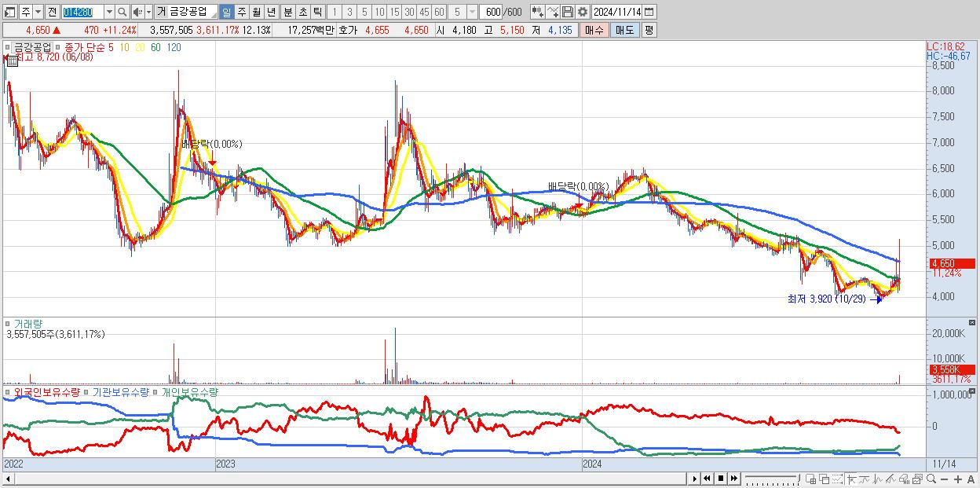Click the save floppy disk icon
The height and width of the screenshot is (488, 980).
pos(568,12)
